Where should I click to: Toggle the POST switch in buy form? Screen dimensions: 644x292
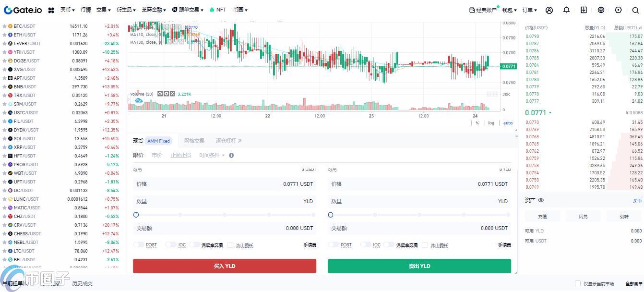139,245
